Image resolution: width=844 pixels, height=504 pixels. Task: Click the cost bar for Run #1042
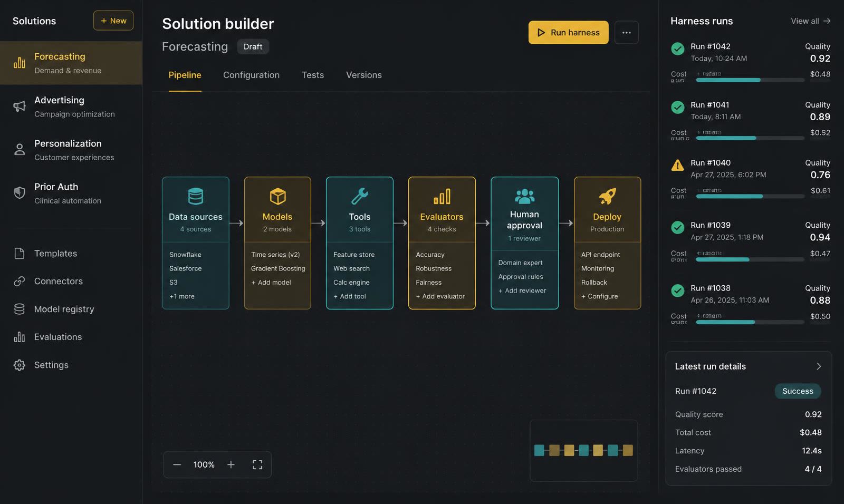(750, 80)
